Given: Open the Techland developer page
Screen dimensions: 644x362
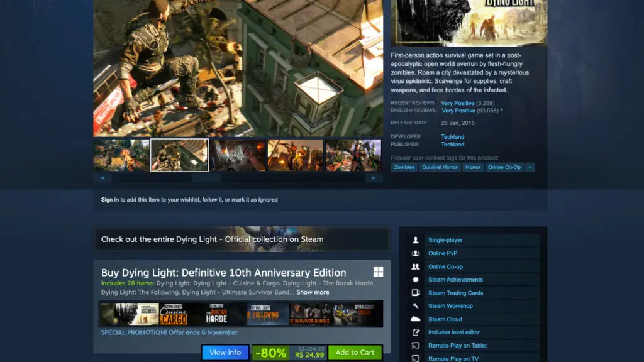Looking at the screenshot, I should [452, 136].
